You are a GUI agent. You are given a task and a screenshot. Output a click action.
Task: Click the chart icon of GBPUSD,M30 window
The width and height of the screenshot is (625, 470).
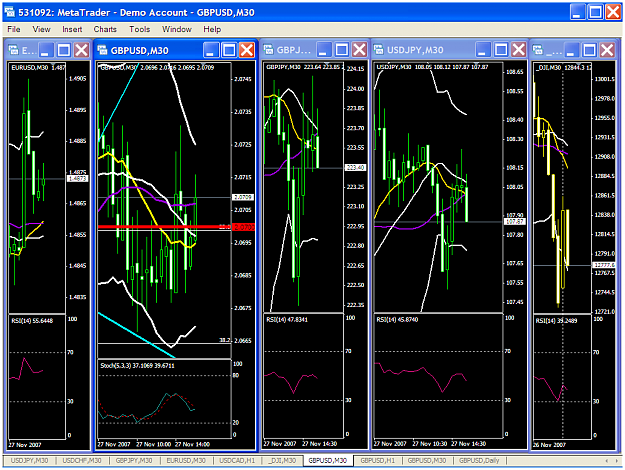tap(102, 50)
